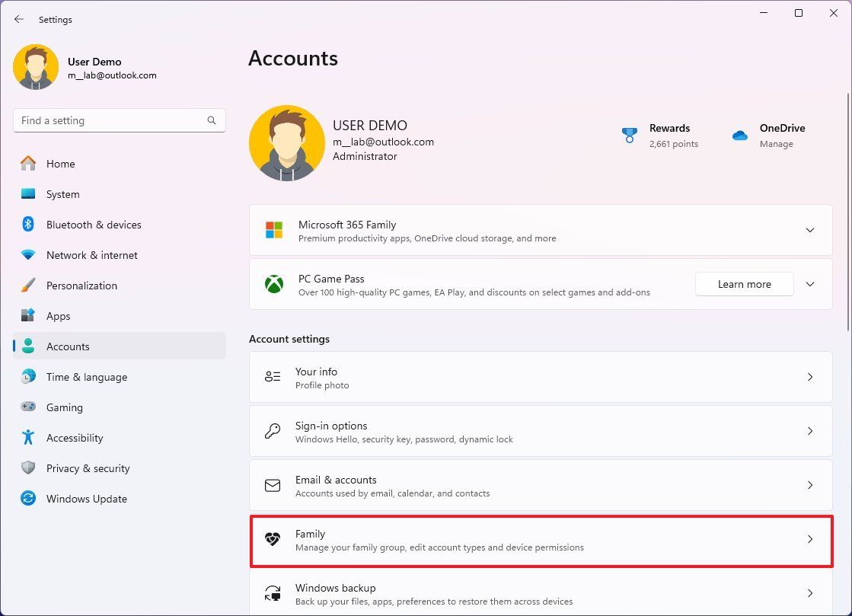Expand the Microsoft 365 Family section
The image size is (852, 616).
pyautogui.click(x=810, y=230)
